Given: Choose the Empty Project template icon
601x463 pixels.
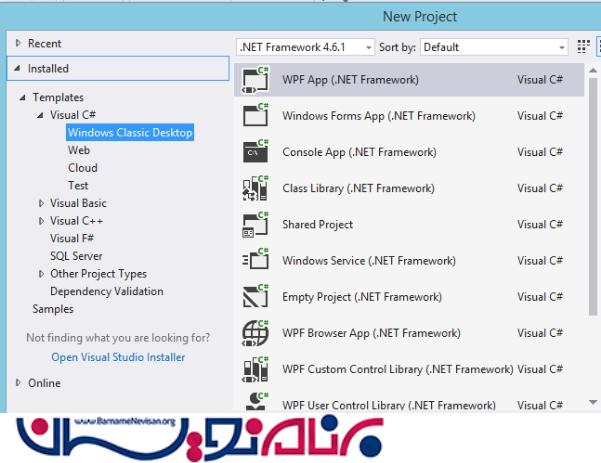Looking at the screenshot, I should tap(256, 296).
